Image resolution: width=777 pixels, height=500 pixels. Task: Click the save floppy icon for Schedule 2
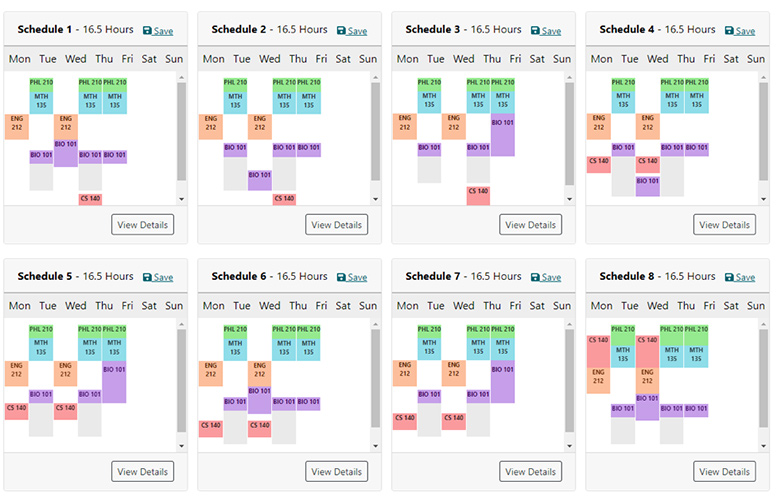(342, 31)
